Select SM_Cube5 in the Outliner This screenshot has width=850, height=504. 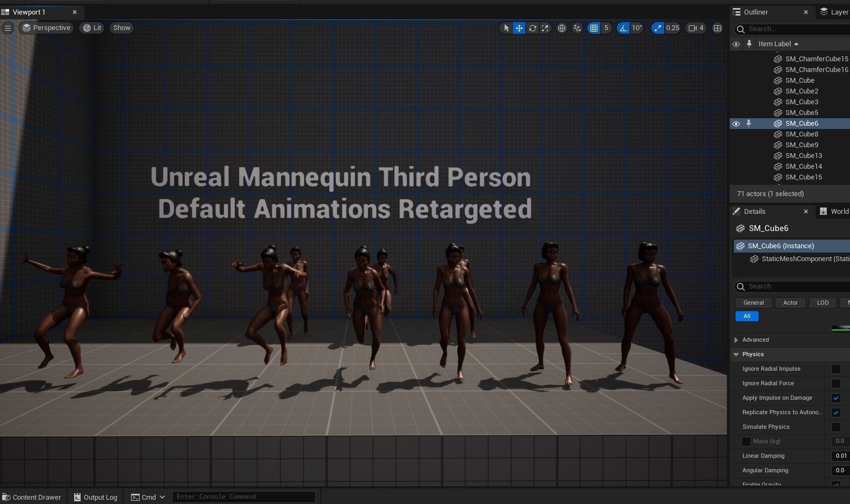(x=802, y=113)
